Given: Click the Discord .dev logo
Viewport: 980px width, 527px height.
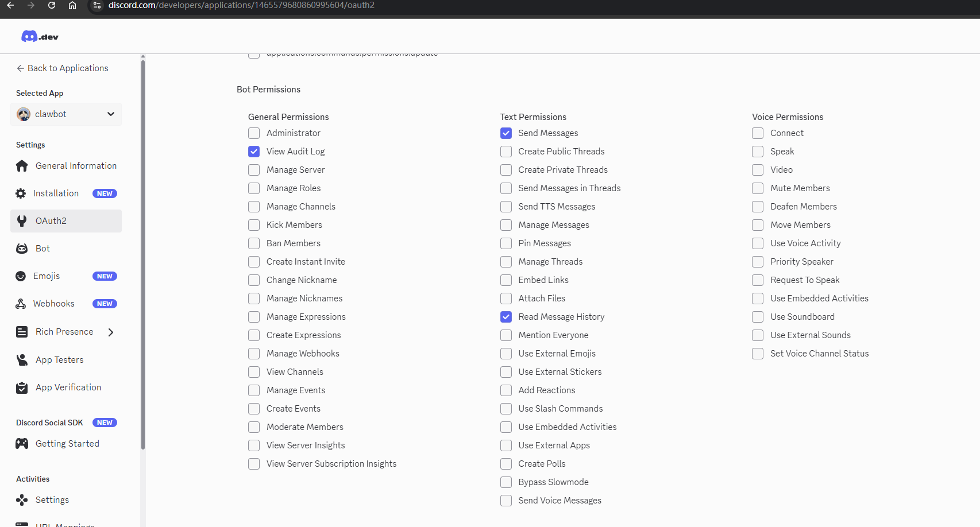Looking at the screenshot, I should coord(40,37).
